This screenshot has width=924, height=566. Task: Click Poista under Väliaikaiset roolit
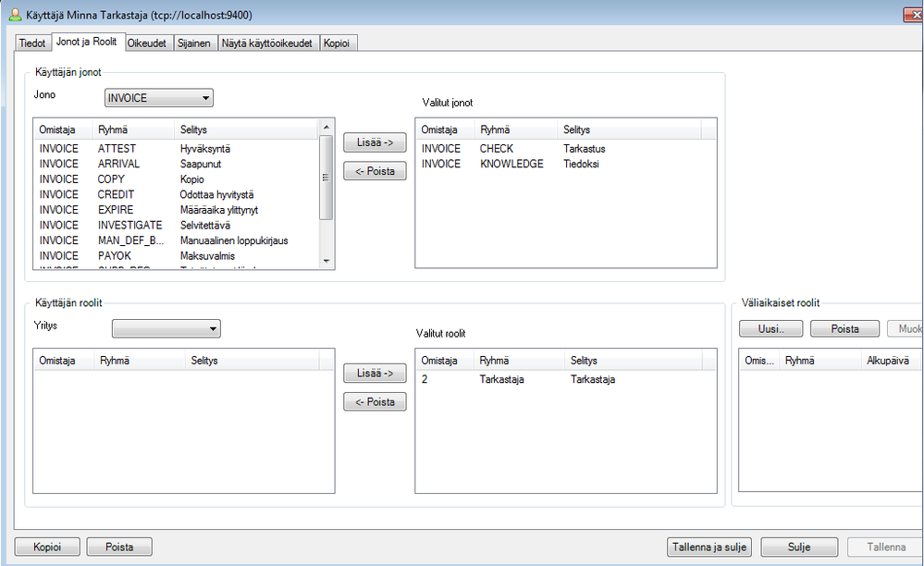point(844,329)
